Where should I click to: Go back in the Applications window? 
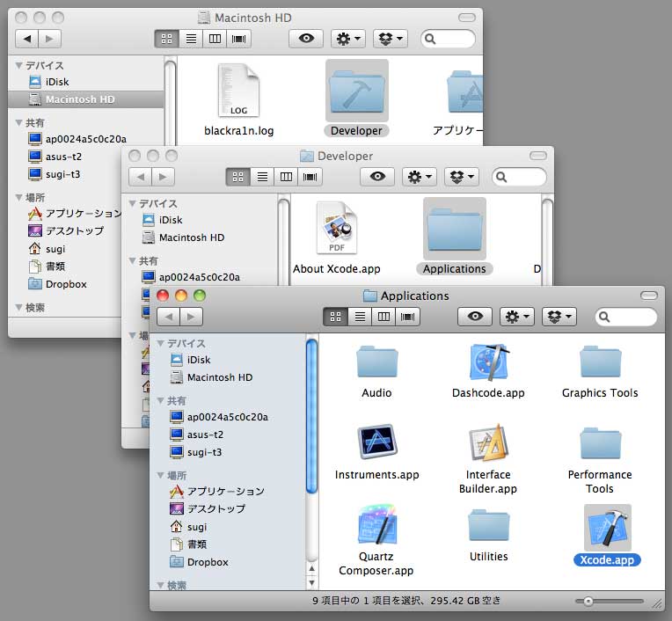pyautogui.click(x=169, y=317)
